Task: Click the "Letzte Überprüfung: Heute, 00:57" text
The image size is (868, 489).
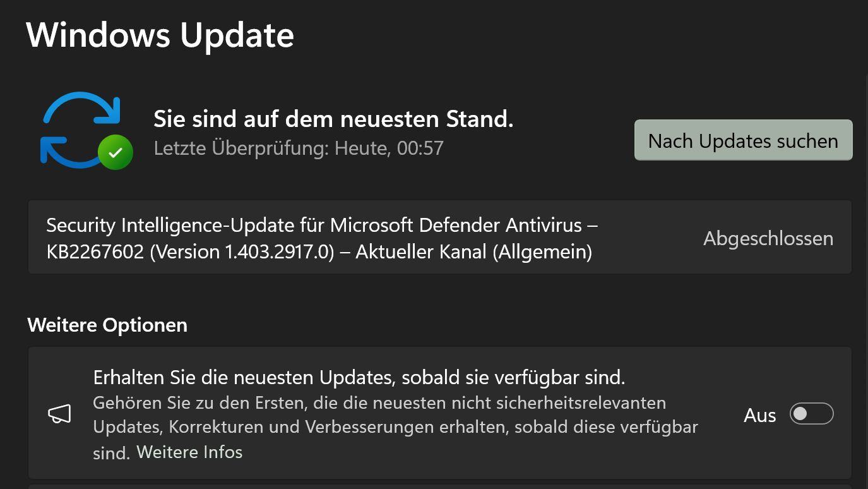Action: point(299,148)
